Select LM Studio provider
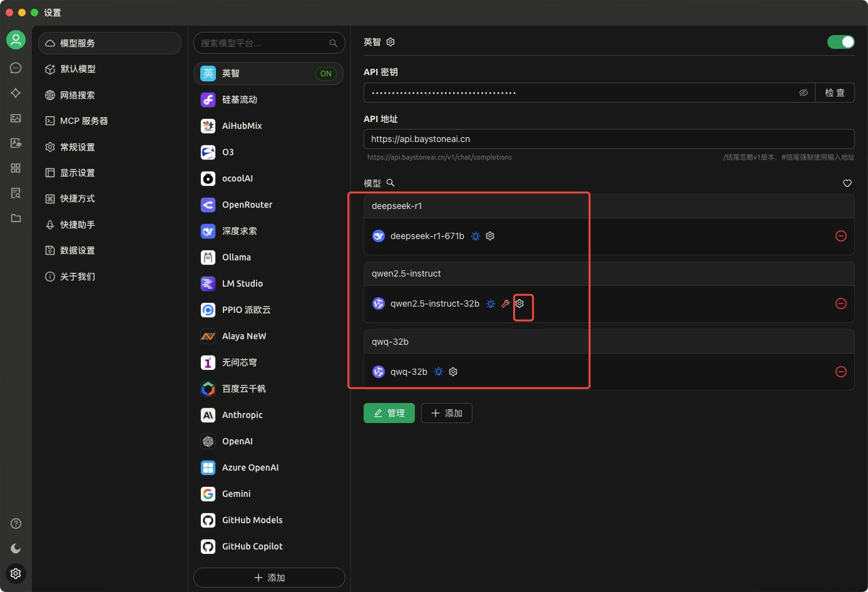 click(268, 283)
